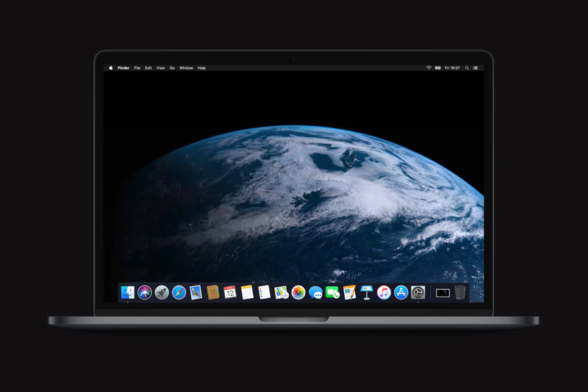Open Calendar icon showing 12

(x=230, y=292)
